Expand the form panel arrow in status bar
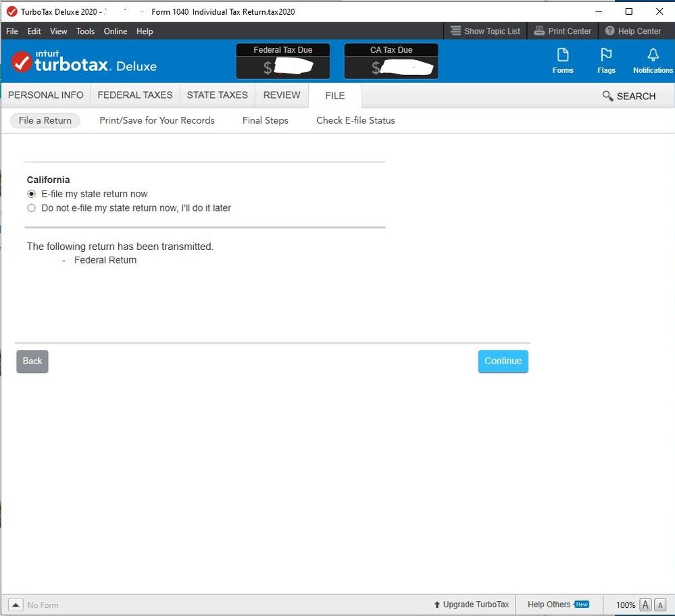 click(x=16, y=605)
